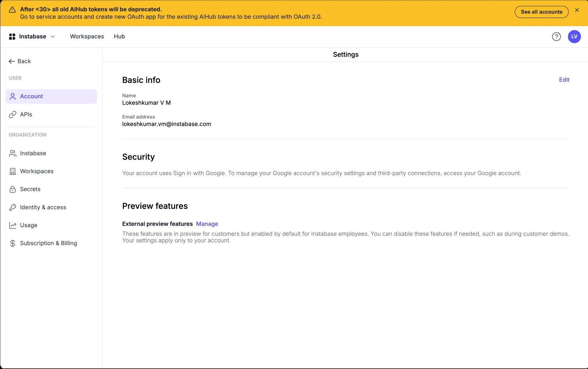Click the Back arrow icon
This screenshot has height=369, width=588.
coord(12,61)
